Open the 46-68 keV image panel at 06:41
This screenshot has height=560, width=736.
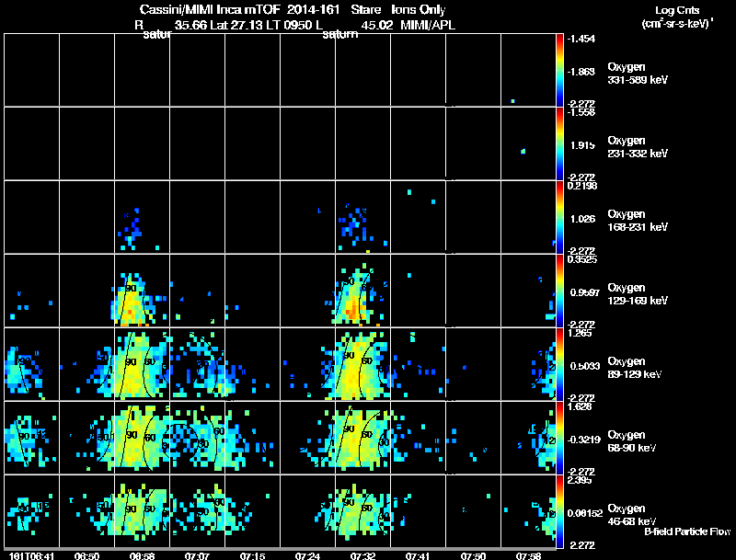31,511
